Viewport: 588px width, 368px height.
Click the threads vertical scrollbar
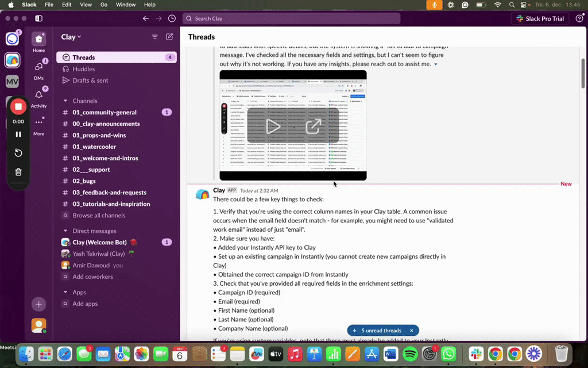583,69
